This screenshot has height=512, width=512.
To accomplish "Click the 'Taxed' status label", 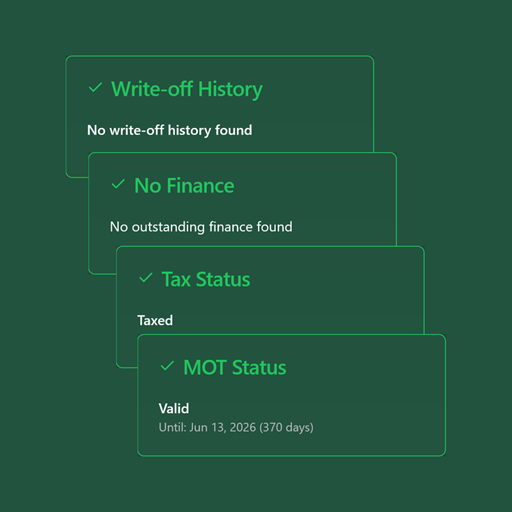I will click(155, 321).
